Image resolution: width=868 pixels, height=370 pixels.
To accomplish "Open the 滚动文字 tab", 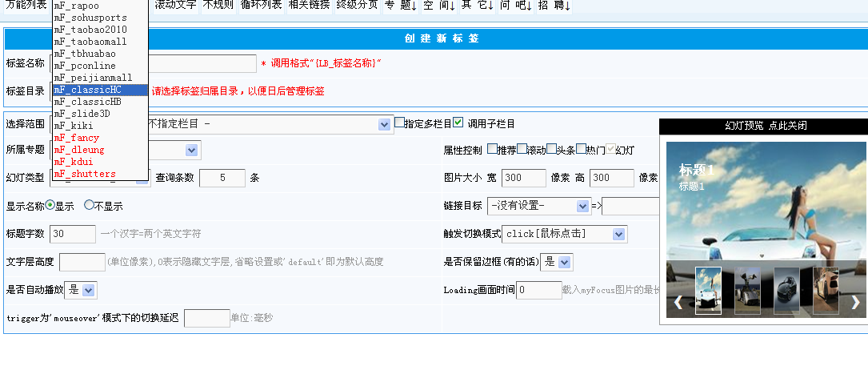I will pos(175,6).
